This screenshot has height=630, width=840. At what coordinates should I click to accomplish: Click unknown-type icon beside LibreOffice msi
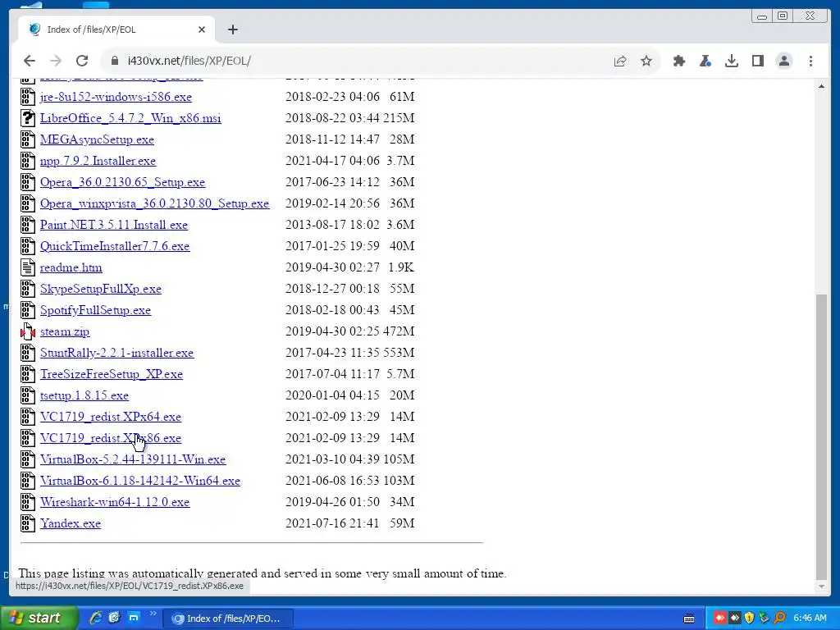point(28,118)
